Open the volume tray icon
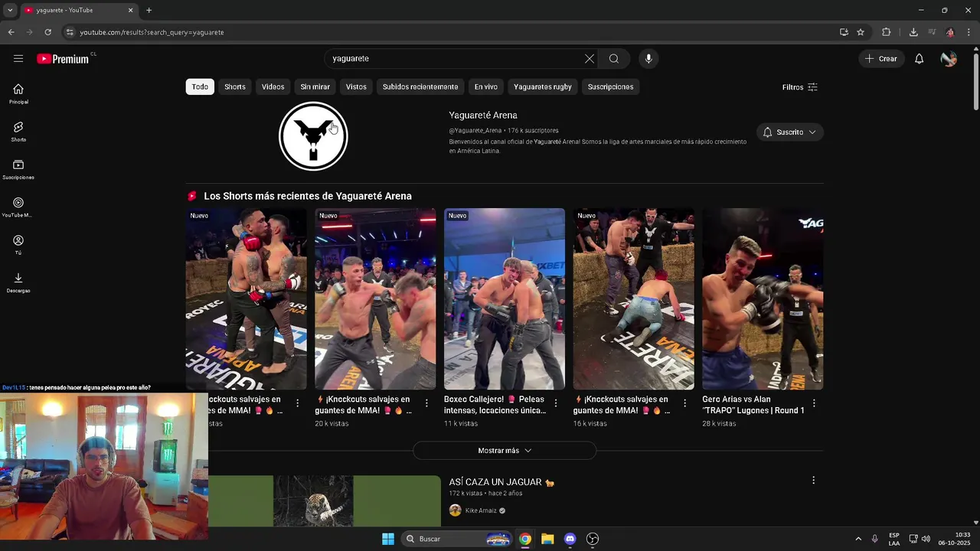Viewport: 980px width, 551px height. pos(925,539)
